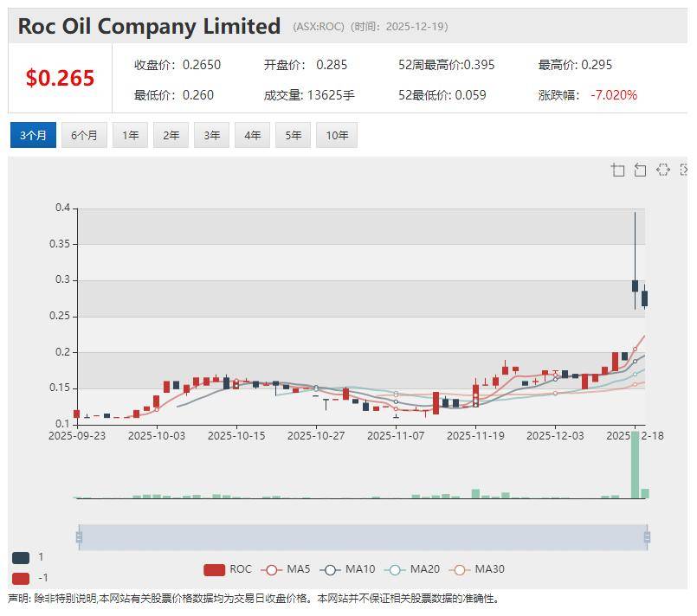
Task: Click the zoom reset (back) icon
Action: (x=640, y=170)
